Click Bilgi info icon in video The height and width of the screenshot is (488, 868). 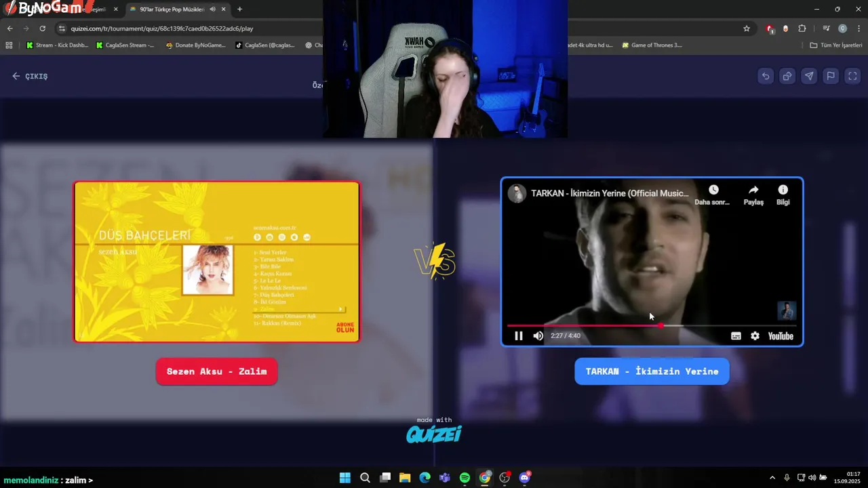[783, 195]
